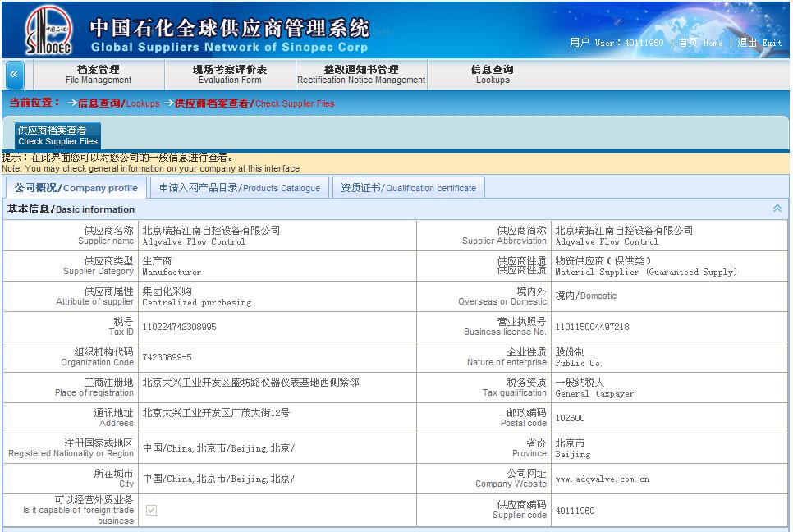This screenshot has height=532, width=793.
Task: Click the User 40111960 header text
Action: (617, 43)
